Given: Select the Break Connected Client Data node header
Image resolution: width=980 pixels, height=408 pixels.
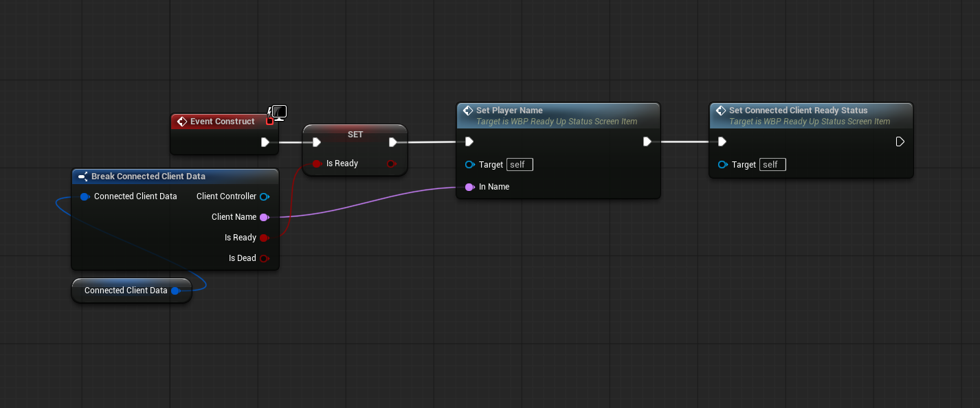Looking at the screenshot, I should [x=148, y=177].
